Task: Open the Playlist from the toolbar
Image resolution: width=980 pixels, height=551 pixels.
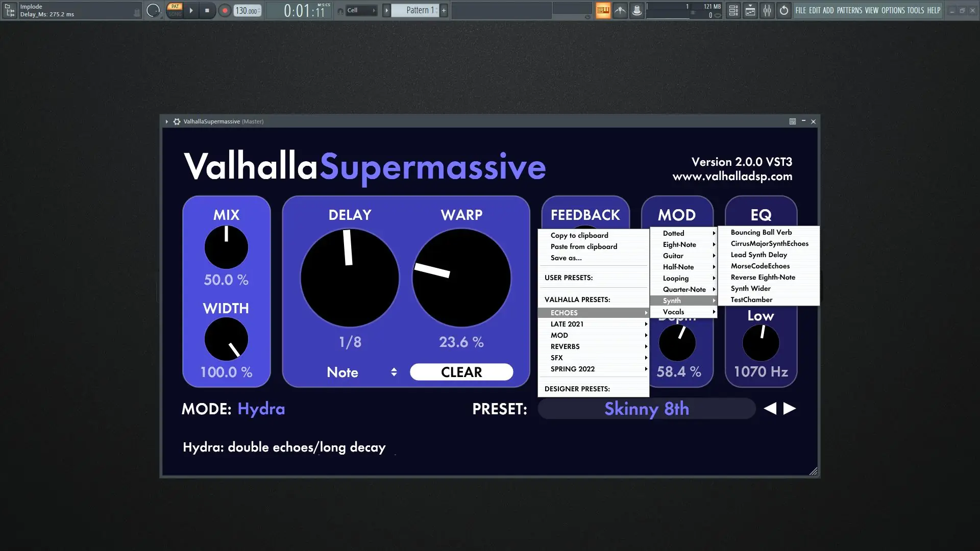Action: 750,10
